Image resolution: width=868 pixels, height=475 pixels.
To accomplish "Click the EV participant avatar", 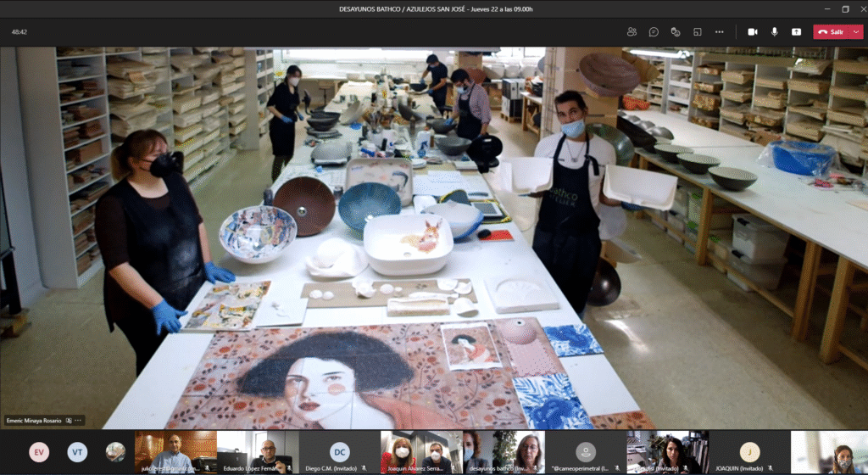I will coord(39,452).
